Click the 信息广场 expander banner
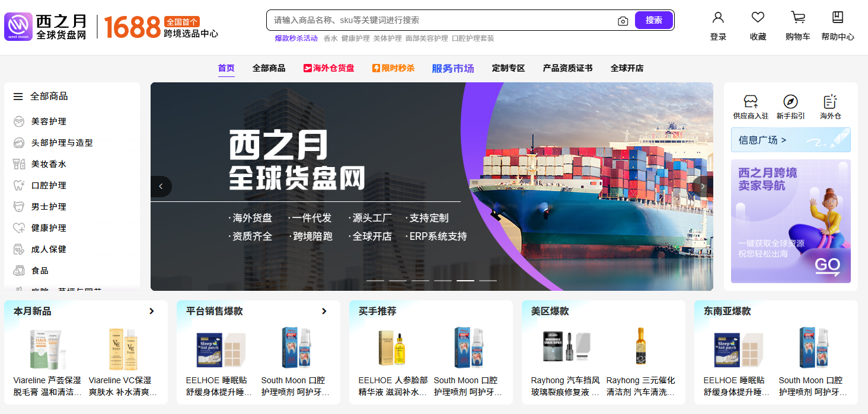The width and height of the screenshot is (868, 414). [x=790, y=140]
